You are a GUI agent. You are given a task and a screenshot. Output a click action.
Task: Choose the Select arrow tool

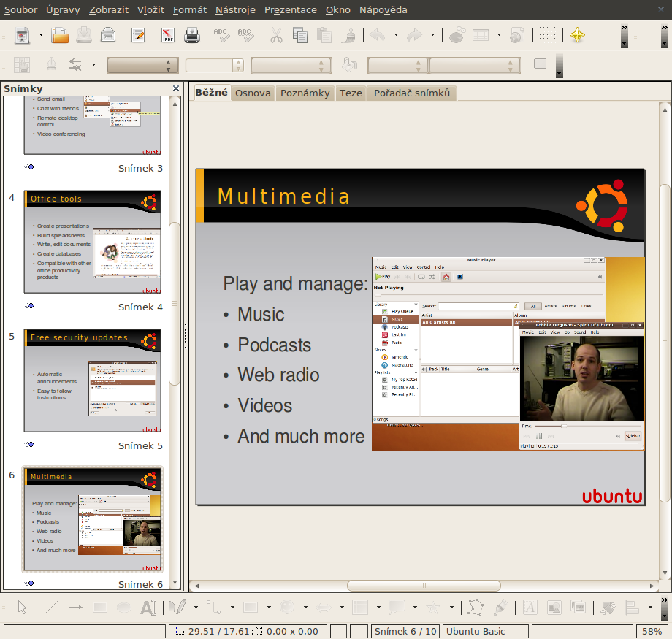point(23,608)
